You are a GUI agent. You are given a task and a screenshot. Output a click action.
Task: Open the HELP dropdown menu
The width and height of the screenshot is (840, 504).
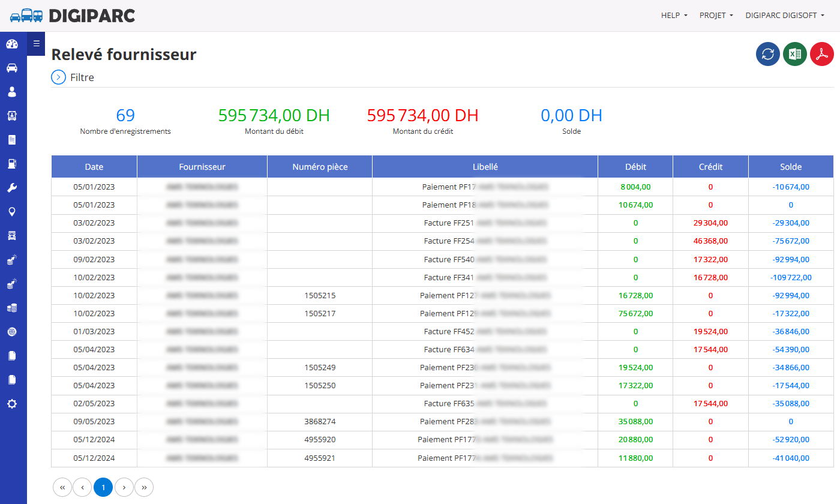coord(674,16)
